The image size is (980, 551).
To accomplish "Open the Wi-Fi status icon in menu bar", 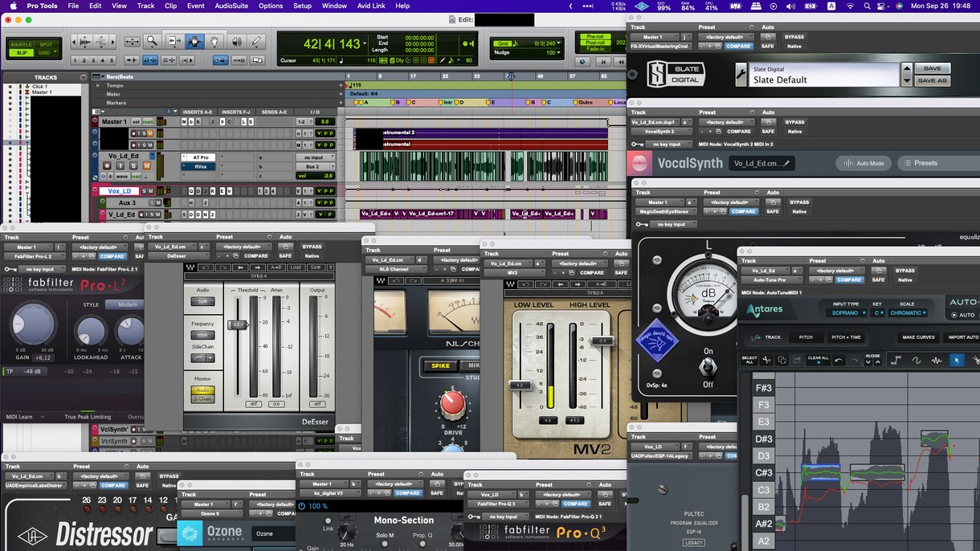I will [x=850, y=6].
